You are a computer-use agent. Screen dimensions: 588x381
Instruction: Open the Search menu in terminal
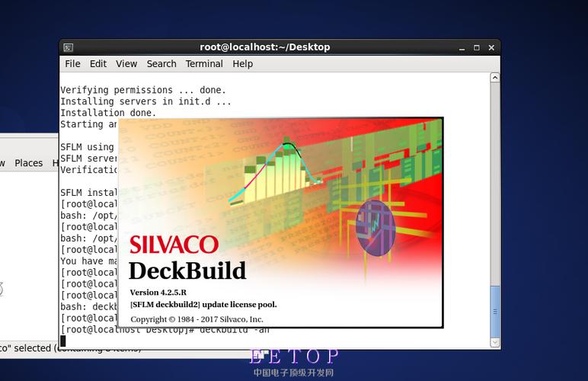[x=161, y=64]
